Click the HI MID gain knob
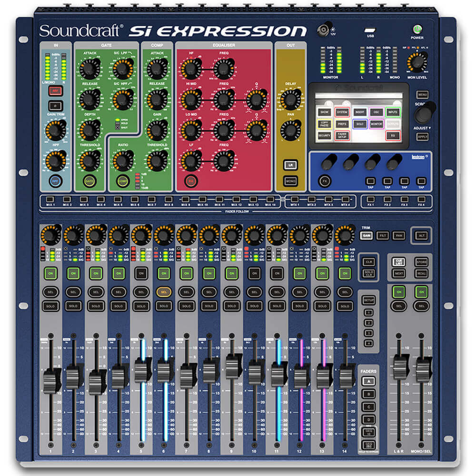Viewport: 476px width, 476px height. click(x=191, y=99)
